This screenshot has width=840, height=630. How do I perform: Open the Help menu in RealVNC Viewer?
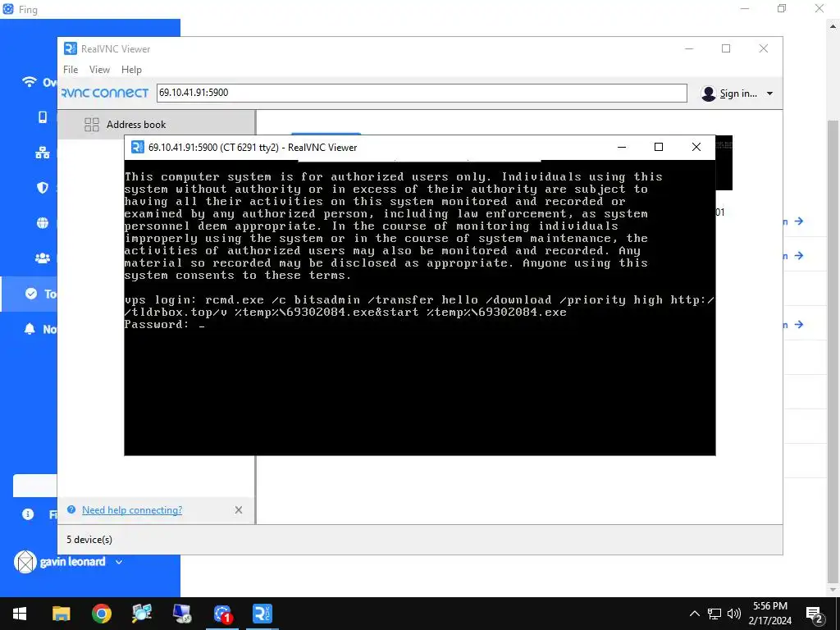tap(131, 70)
